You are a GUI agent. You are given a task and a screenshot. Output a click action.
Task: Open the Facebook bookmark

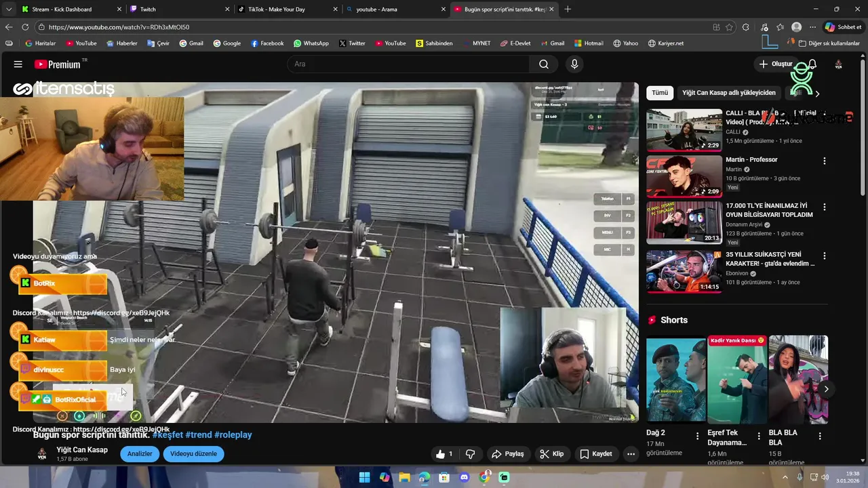click(x=267, y=43)
